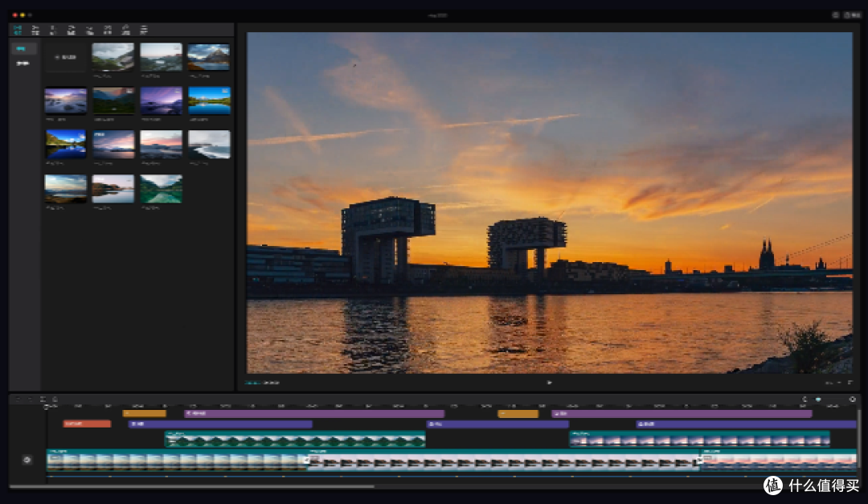Pick the snowy peak beside lake thumbnail
This screenshot has width=868, height=504.
click(x=209, y=57)
